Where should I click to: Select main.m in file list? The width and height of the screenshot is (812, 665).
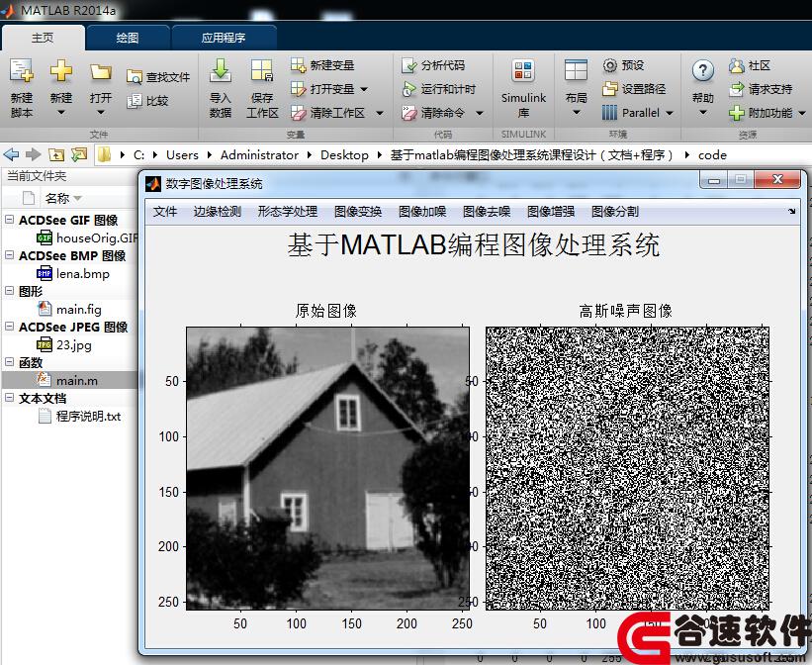click(x=67, y=380)
